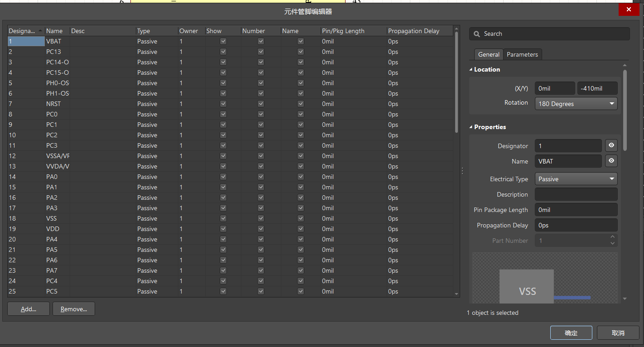Increase Part Number stepper
Image resolution: width=644 pixels, height=347 pixels.
(612, 237)
